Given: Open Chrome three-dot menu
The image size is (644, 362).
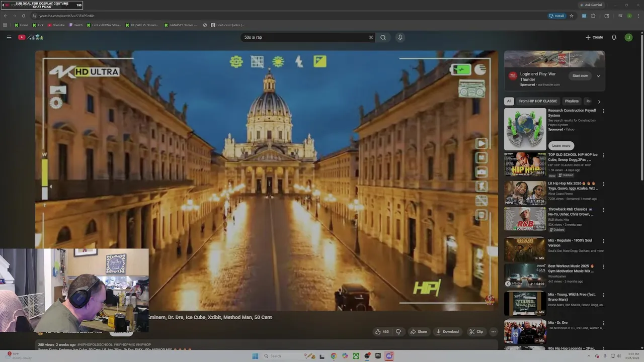Looking at the screenshot, I should (x=638, y=16).
